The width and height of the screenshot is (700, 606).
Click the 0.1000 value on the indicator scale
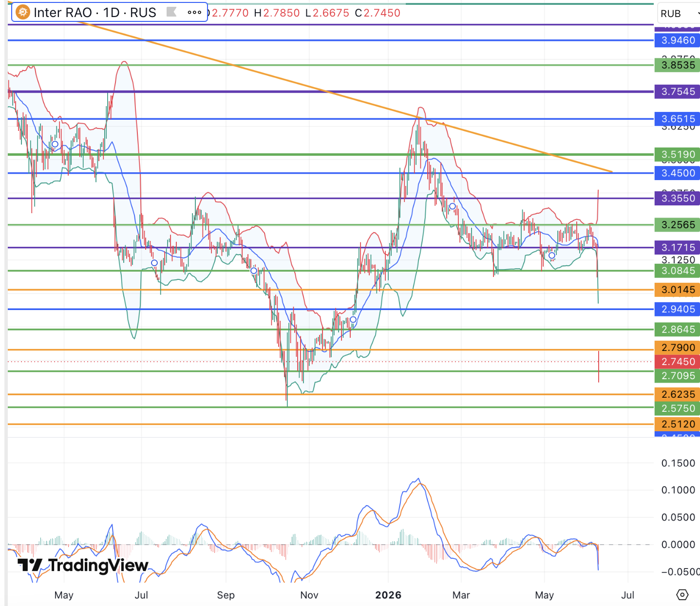tap(678, 490)
